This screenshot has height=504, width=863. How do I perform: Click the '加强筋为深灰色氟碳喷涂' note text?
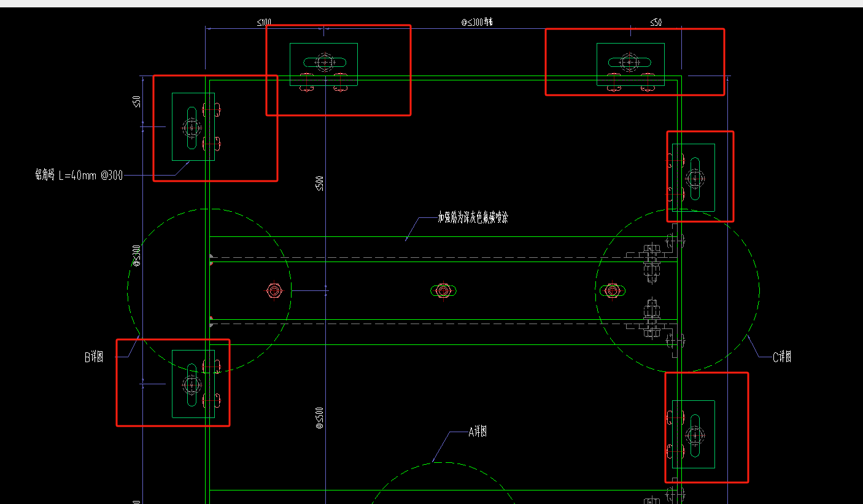pyautogui.click(x=473, y=217)
